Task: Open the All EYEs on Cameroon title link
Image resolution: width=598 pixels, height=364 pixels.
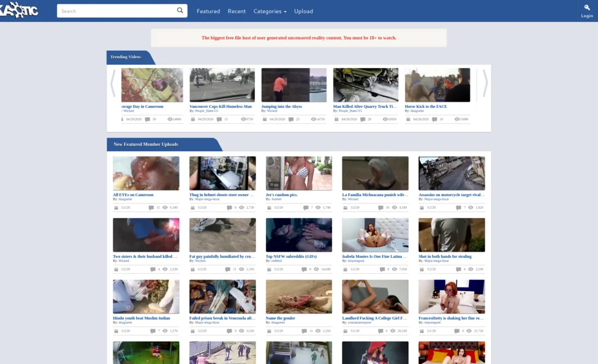Action: (133, 195)
